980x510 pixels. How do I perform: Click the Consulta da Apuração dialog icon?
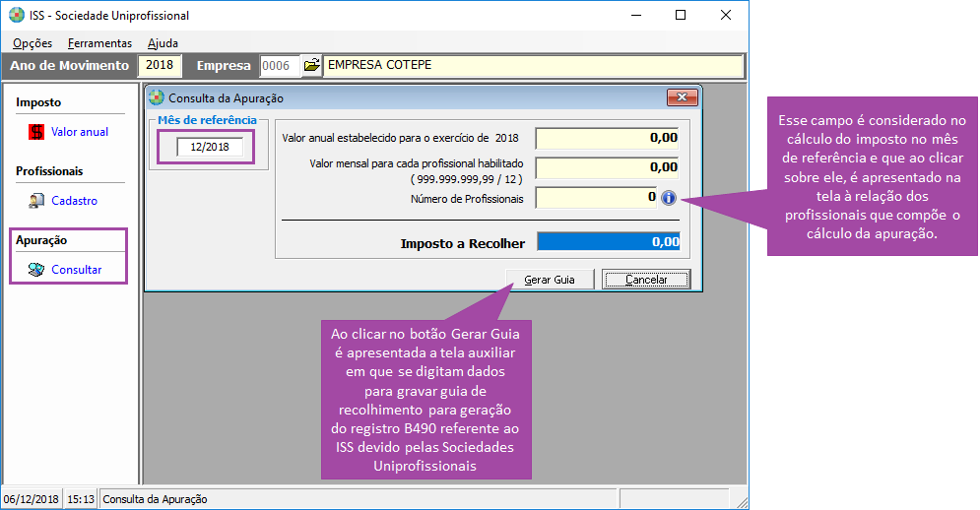point(157,97)
